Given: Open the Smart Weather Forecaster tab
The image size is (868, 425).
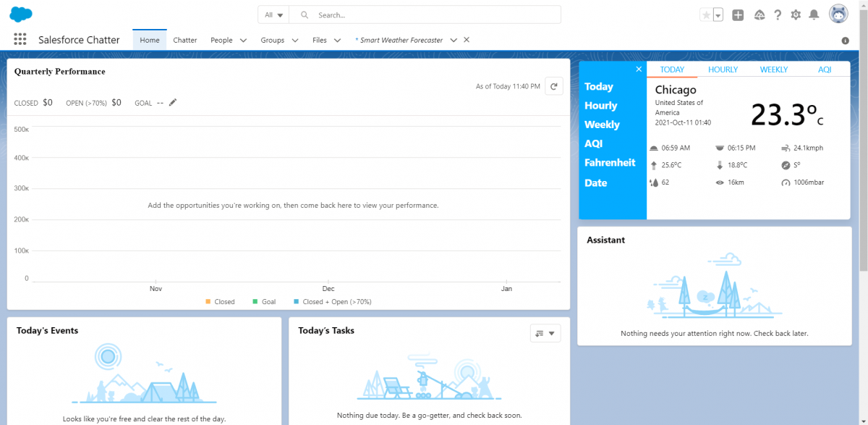Looking at the screenshot, I should pos(399,40).
